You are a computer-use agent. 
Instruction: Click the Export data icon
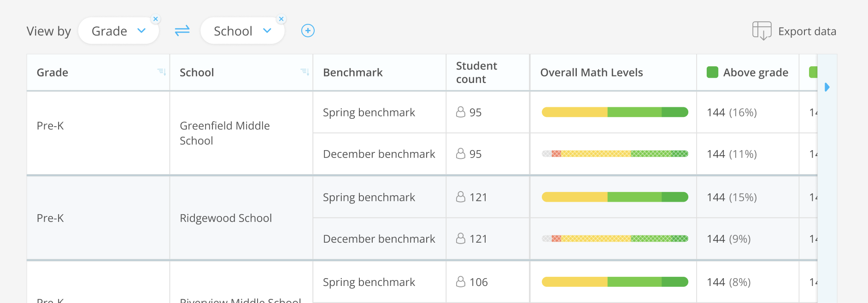click(x=762, y=31)
